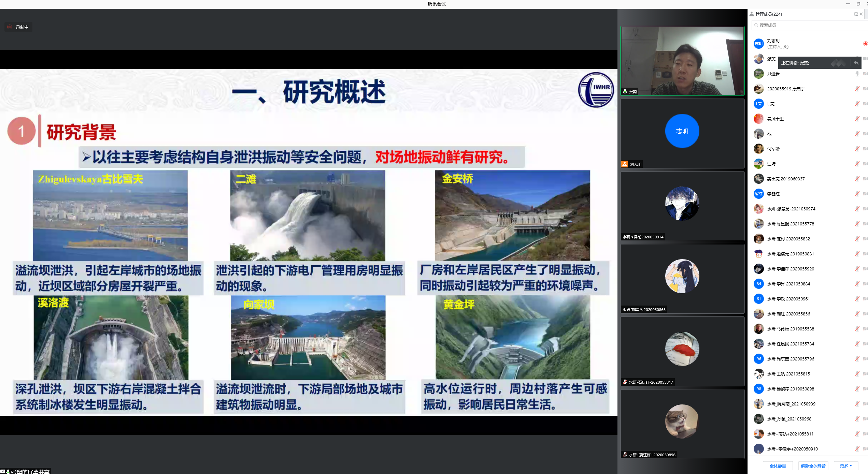This screenshot has width=868, height=474.
Task: Select 张龑's speaker video thumbnail
Action: (x=682, y=61)
